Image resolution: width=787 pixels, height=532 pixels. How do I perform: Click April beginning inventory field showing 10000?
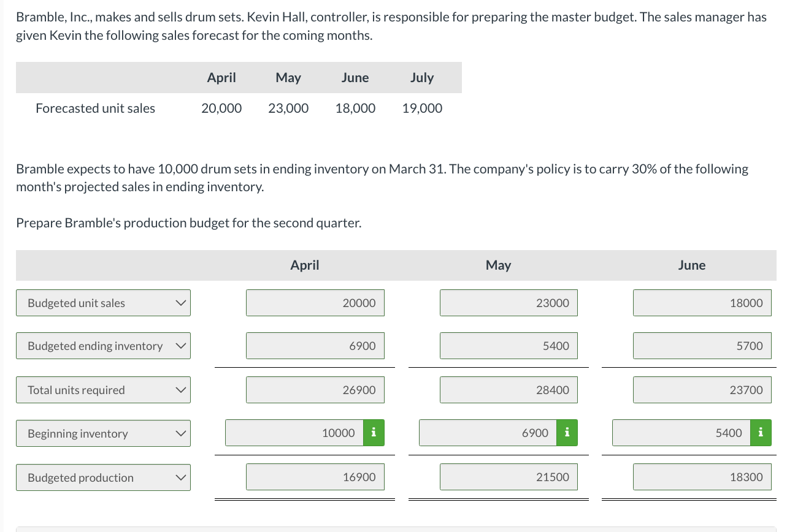click(294, 433)
